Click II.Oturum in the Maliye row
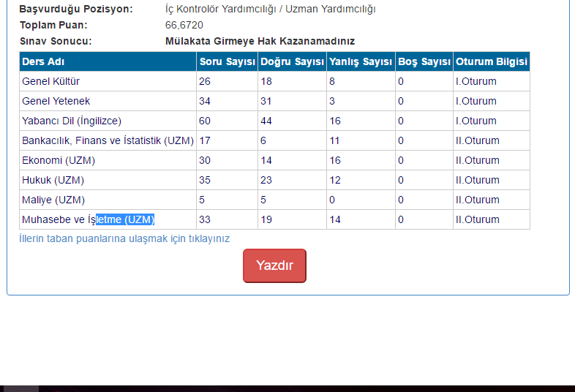The height and width of the screenshot is (392, 575). 478,200
